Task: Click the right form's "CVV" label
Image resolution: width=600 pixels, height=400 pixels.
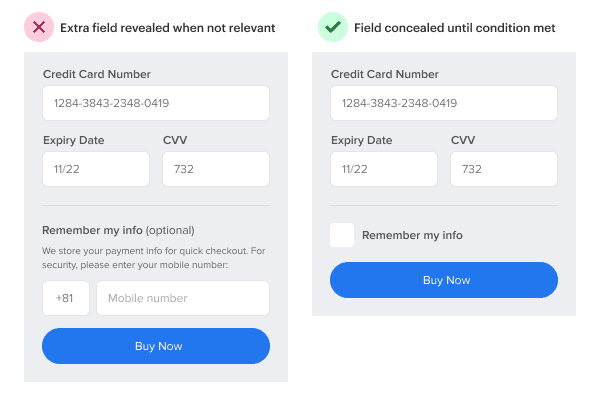Action: [463, 140]
